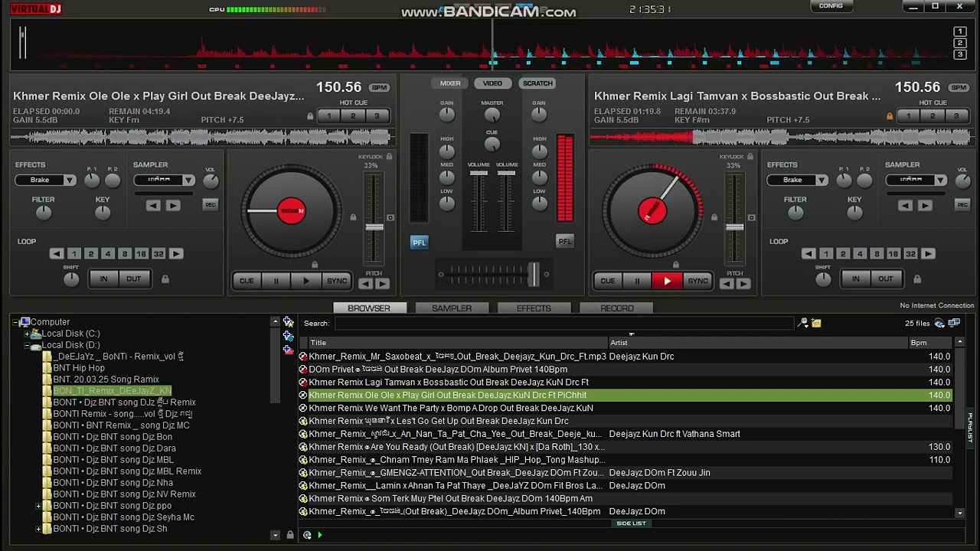The width and height of the screenshot is (980, 551).
Task: Click left sampler previous arrow
Action: click(153, 205)
